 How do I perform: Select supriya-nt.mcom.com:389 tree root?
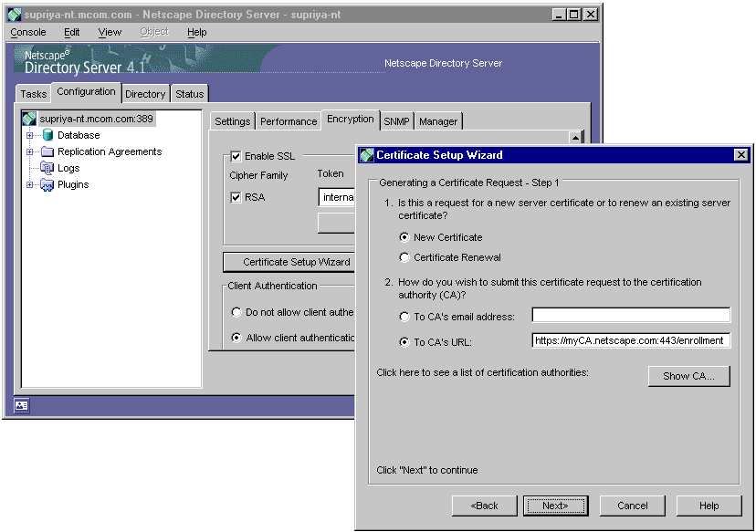pos(96,119)
